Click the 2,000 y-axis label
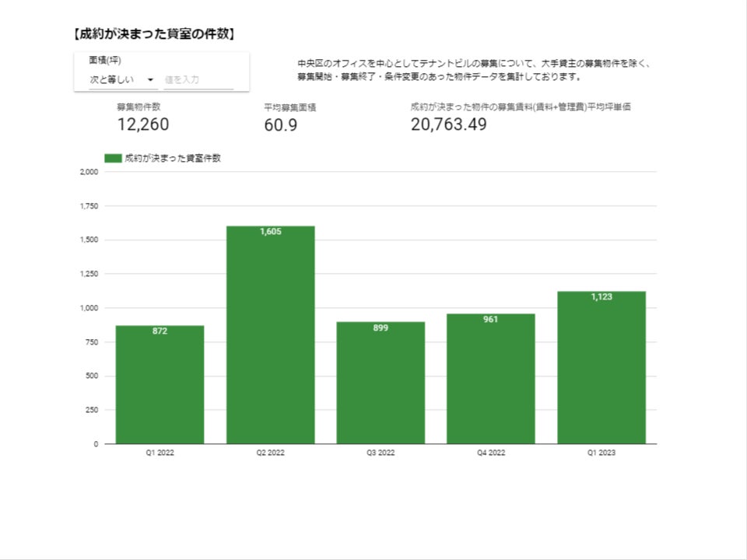This screenshot has width=747, height=560. (89, 172)
